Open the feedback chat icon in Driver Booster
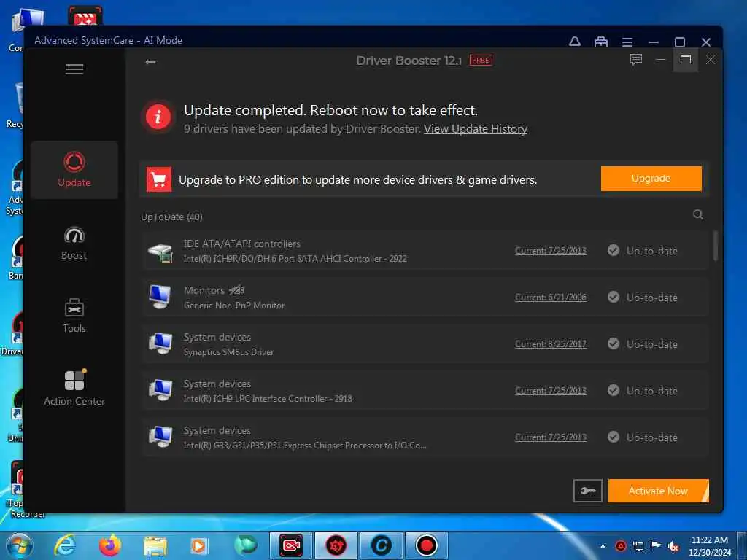Image resolution: width=747 pixels, height=560 pixels. click(636, 60)
